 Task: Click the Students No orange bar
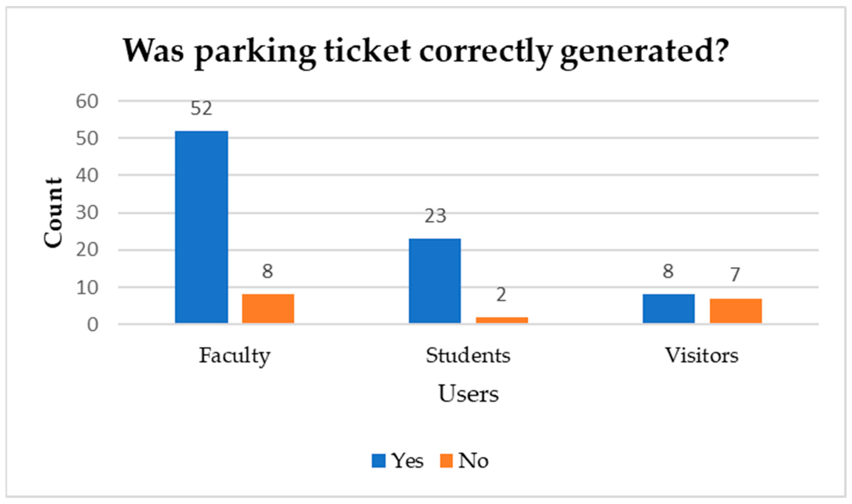click(x=502, y=320)
